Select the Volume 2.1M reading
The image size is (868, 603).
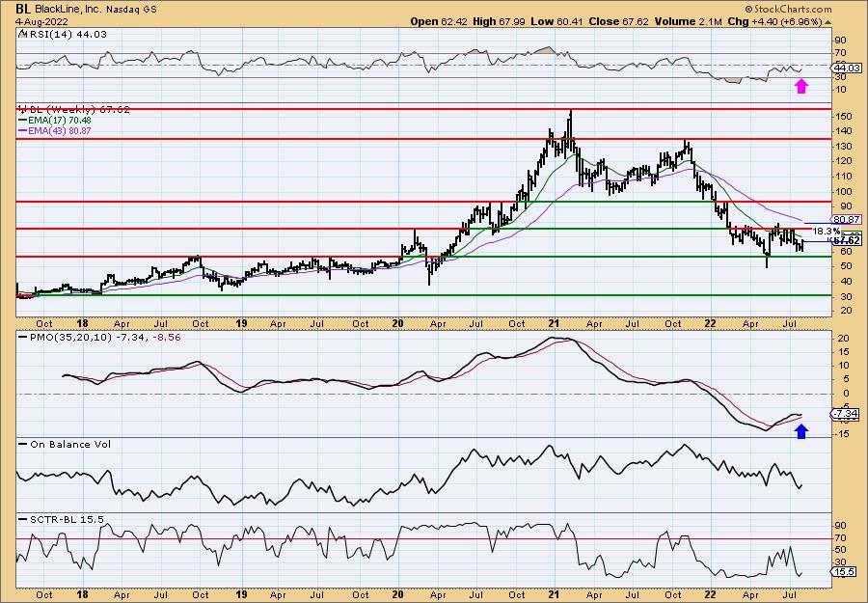688,21
